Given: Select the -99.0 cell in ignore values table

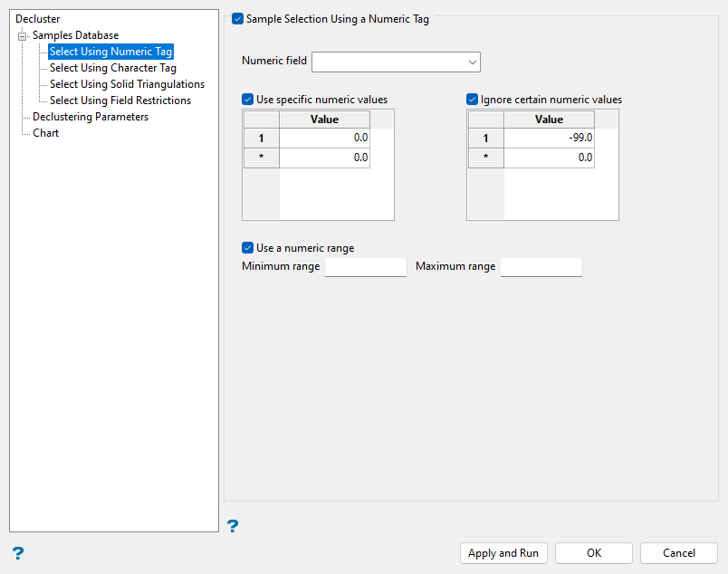Looking at the screenshot, I should 549,138.
